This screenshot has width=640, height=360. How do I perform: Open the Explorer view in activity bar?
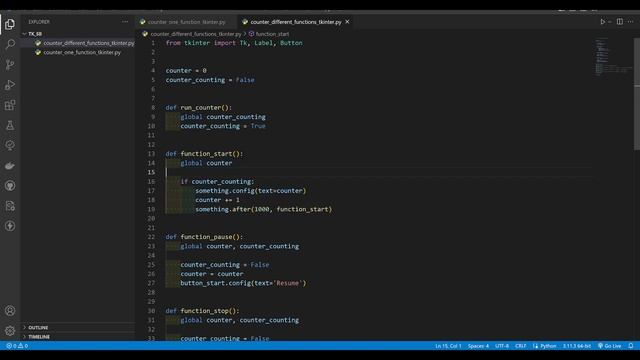point(10,24)
